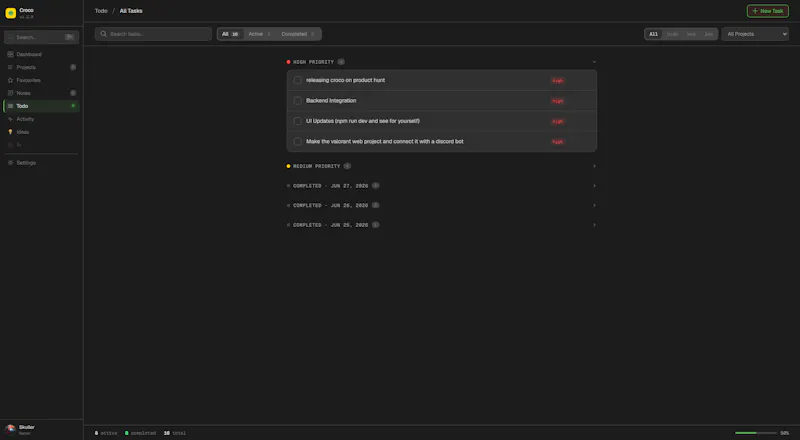Select the Todo sidebar item
The height and width of the screenshot is (440, 800).
[x=41, y=106]
